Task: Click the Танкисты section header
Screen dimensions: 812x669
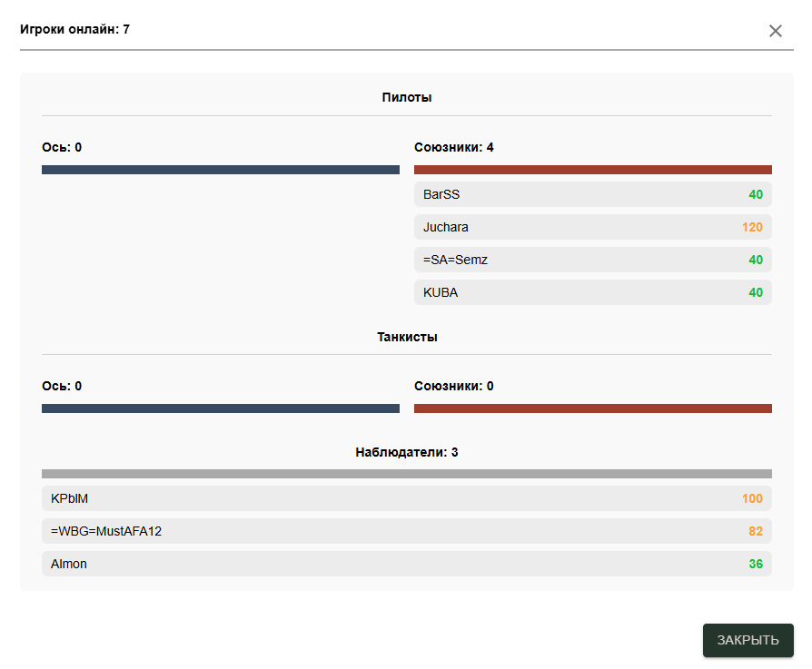Action: (x=406, y=337)
